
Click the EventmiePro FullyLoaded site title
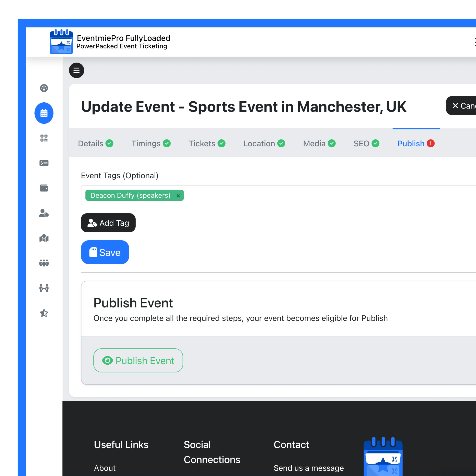click(x=124, y=38)
